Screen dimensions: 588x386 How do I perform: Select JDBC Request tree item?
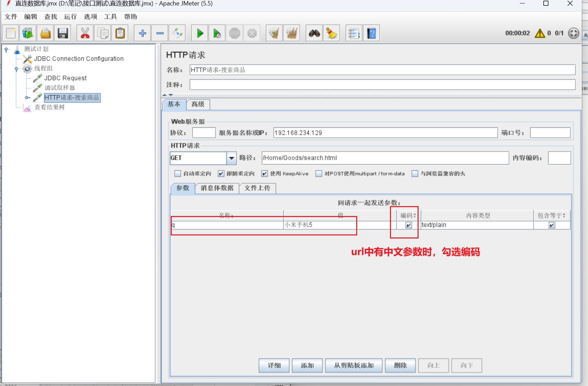coord(65,78)
